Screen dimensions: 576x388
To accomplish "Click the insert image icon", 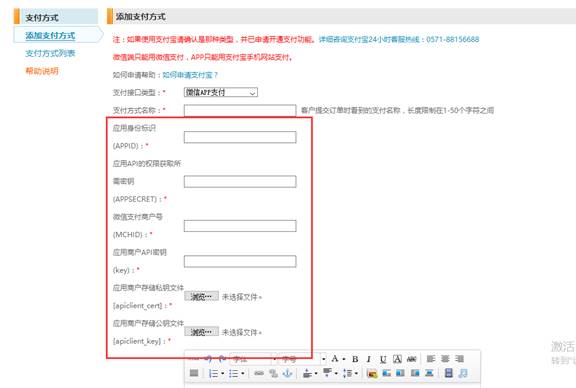I will tap(372, 373).
